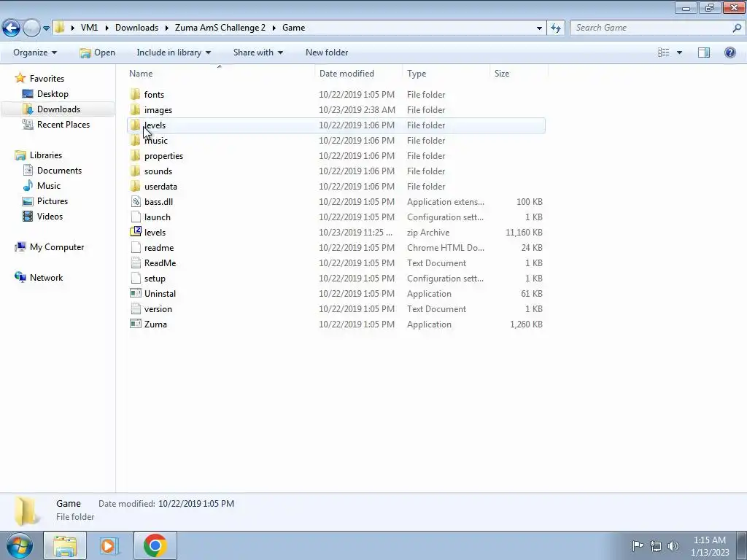Open the network icon in system tray
Image resolution: width=747 pixels, height=560 pixels.
point(656,546)
